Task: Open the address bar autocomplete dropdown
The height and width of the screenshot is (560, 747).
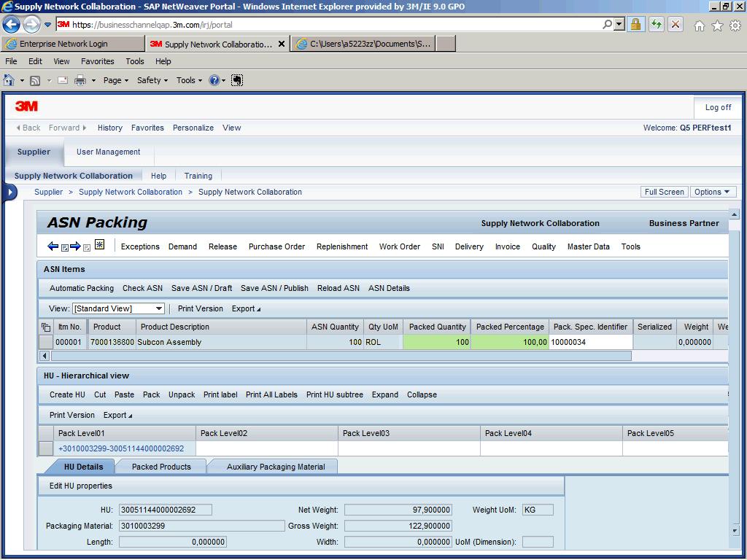Action: tap(619, 24)
